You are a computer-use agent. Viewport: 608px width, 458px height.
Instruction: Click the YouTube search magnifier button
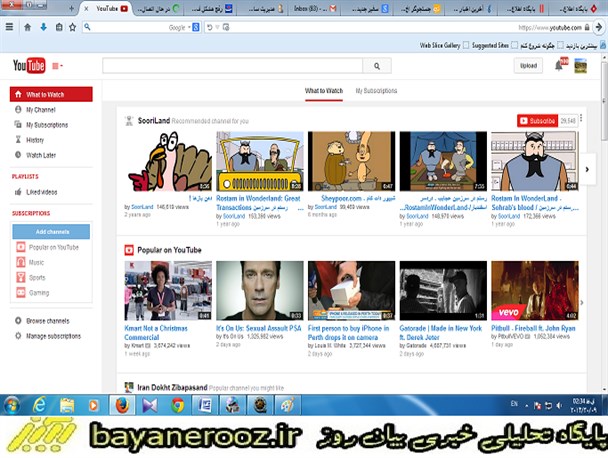[x=377, y=66]
